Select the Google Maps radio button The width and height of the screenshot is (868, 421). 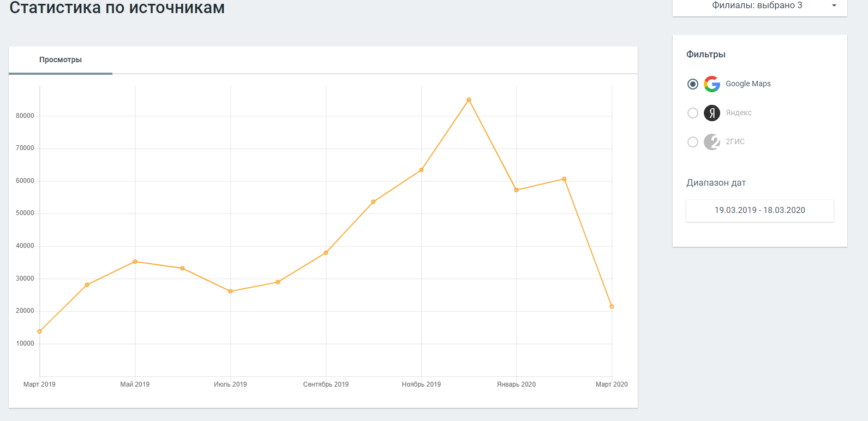pyautogui.click(x=693, y=84)
